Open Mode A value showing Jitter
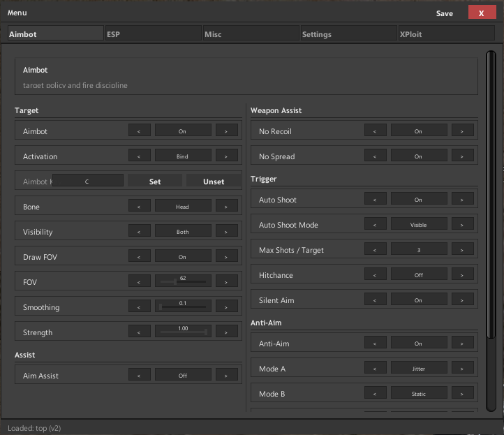This screenshot has width=504, height=435. coord(419,368)
